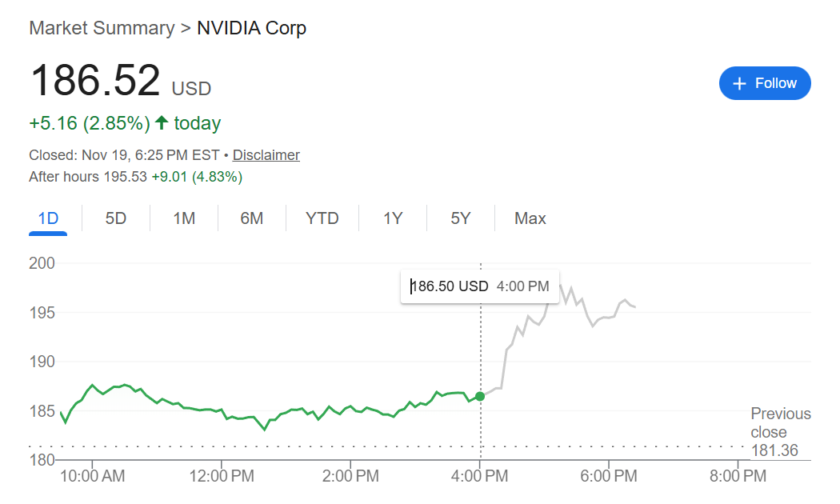The image size is (840, 504).
Task: Click the 12:00 PM axis label
Action: click(222, 476)
